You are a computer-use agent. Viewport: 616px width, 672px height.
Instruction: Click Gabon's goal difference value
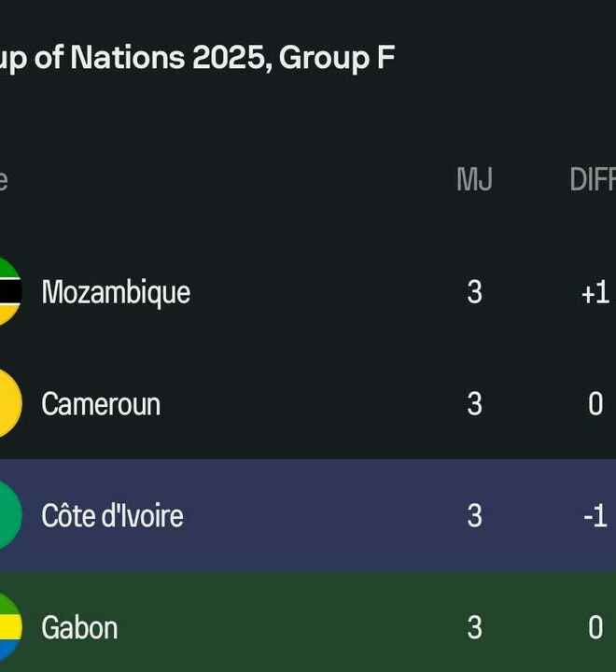click(595, 628)
